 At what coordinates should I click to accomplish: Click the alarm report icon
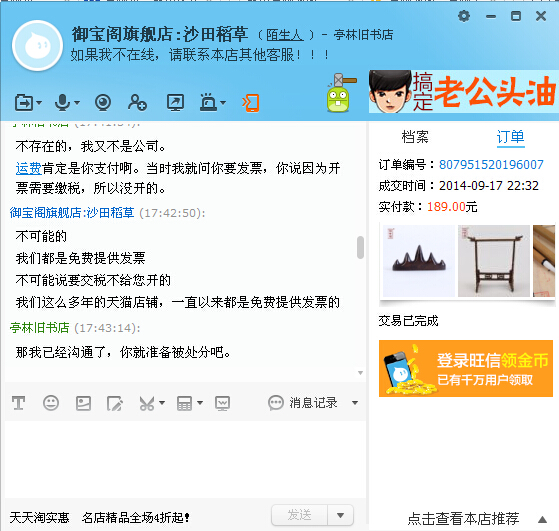(209, 103)
